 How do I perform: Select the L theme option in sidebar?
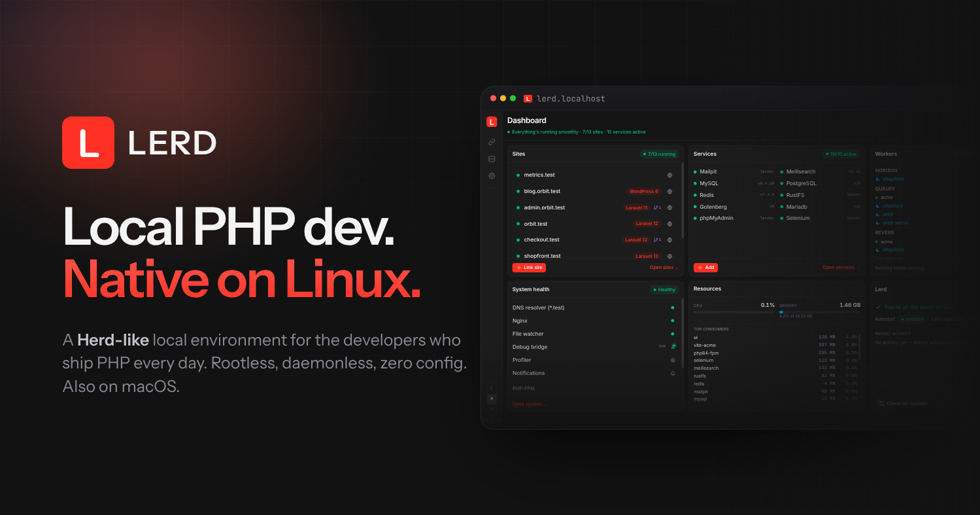(492, 388)
